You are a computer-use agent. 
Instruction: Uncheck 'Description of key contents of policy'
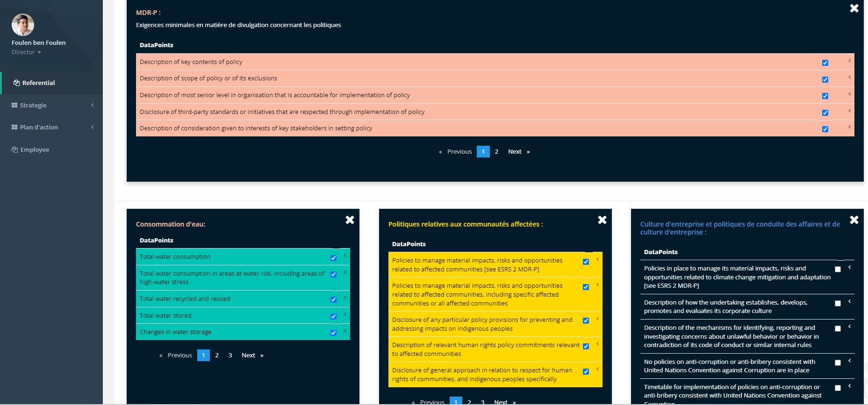tap(825, 63)
